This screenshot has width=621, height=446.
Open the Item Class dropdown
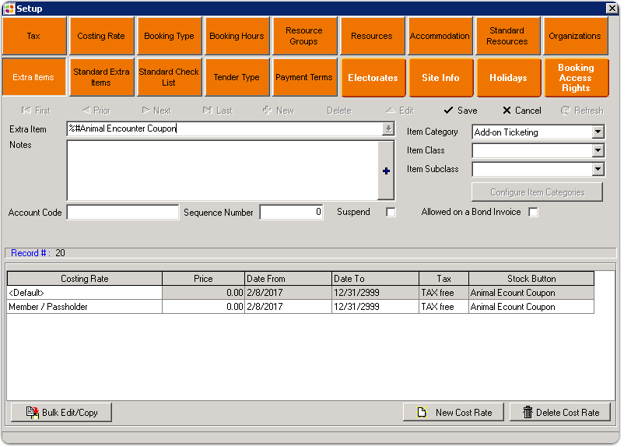598,151
